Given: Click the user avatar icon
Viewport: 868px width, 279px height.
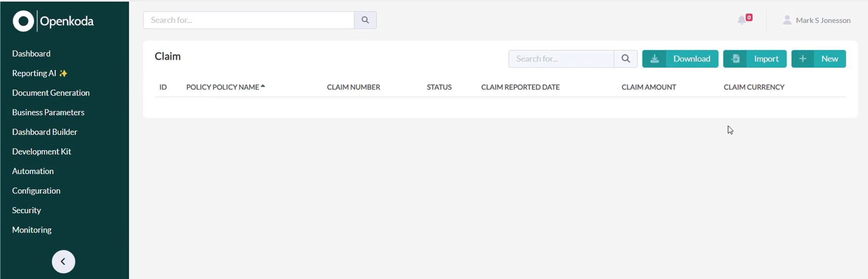Looking at the screenshot, I should [x=787, y=20].
